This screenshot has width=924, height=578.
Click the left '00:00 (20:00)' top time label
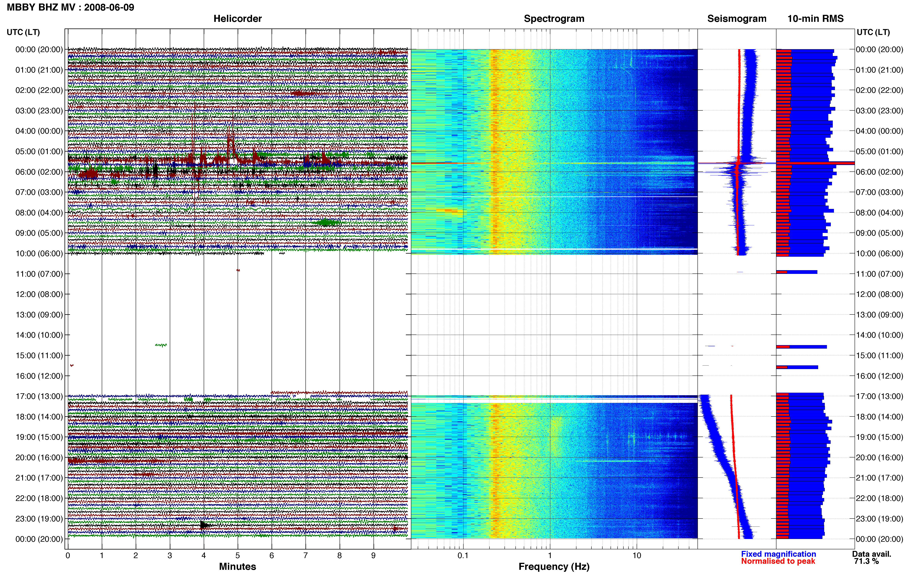click(39, 49)
